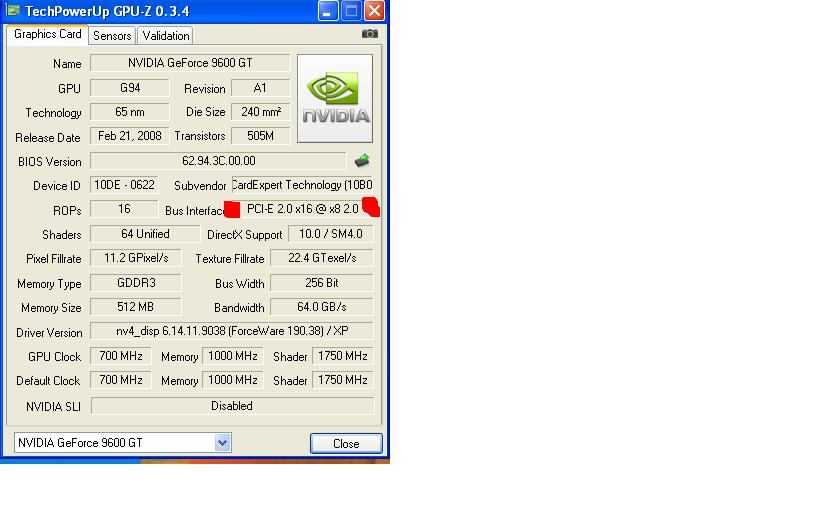
Task: Click the Revision field showing A1
Action: [x=260, y=88]
